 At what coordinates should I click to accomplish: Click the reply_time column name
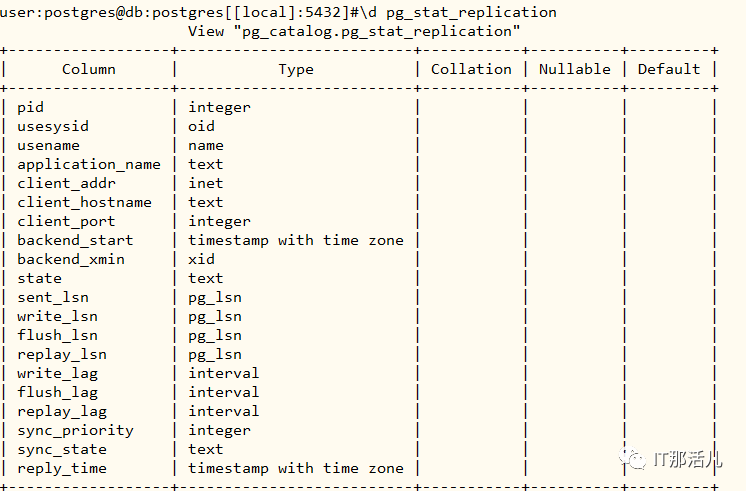click(x=62, y=469)
